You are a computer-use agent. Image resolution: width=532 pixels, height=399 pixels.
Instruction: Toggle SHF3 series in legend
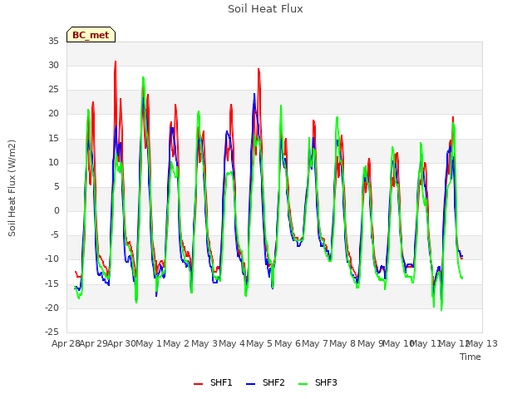click(318, 382)
